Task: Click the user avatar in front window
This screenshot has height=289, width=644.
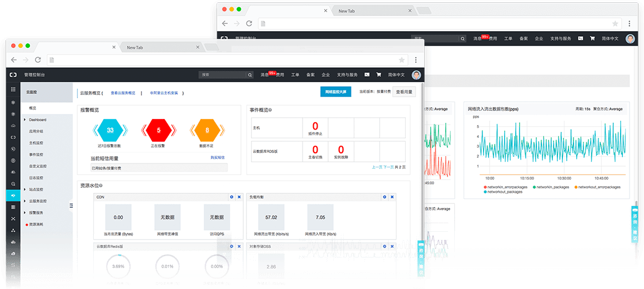Action: 416,74
